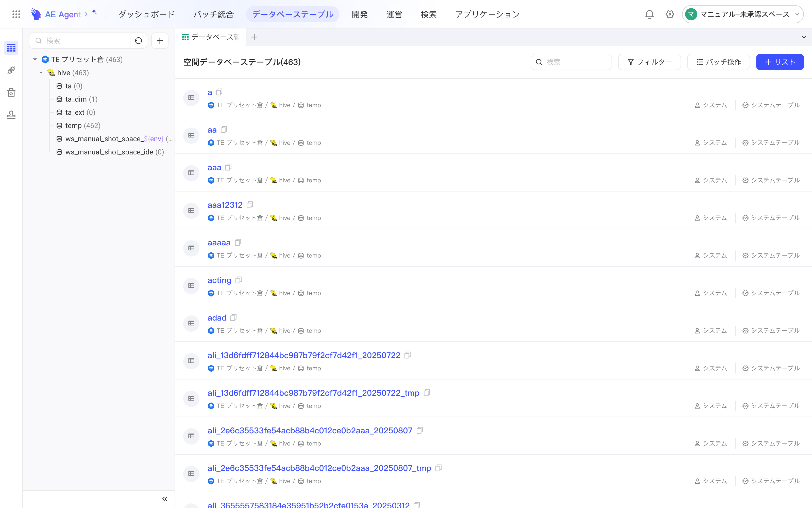The width and height of the screenshot is (812, 508).
Task: Copy the table name 'aaa12312'
Action: (250, 205)
